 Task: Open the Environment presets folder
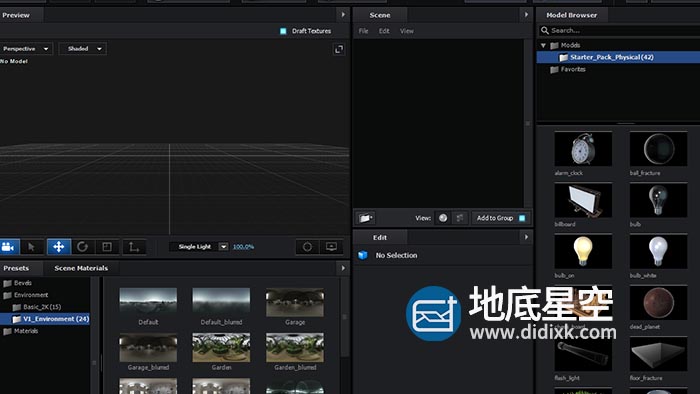tap(26, 295)
